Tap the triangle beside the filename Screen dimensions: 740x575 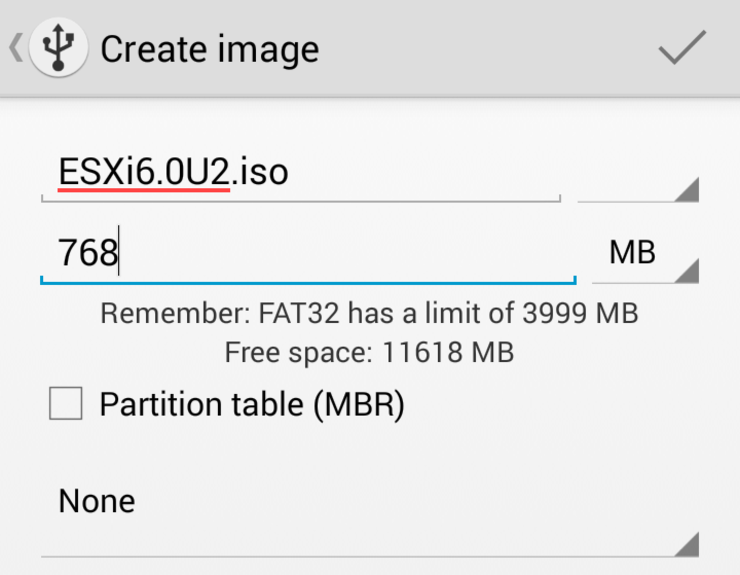[687, 190]
